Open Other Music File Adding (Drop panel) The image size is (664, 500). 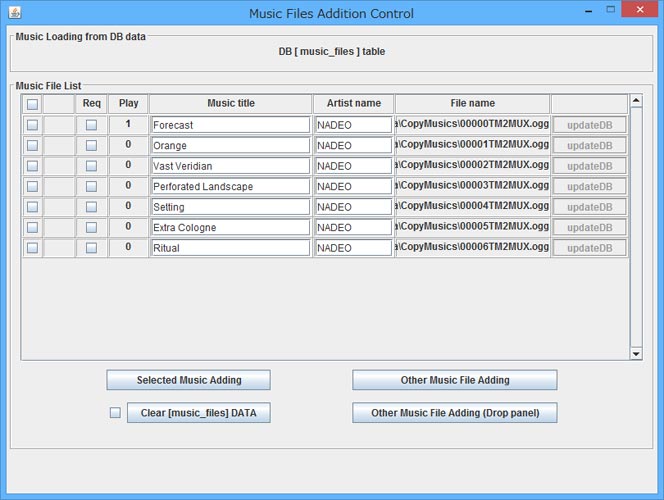pos(454,412)
